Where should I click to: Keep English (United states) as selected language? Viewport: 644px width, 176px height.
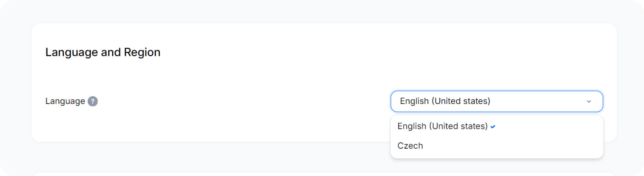coord(497,126)
